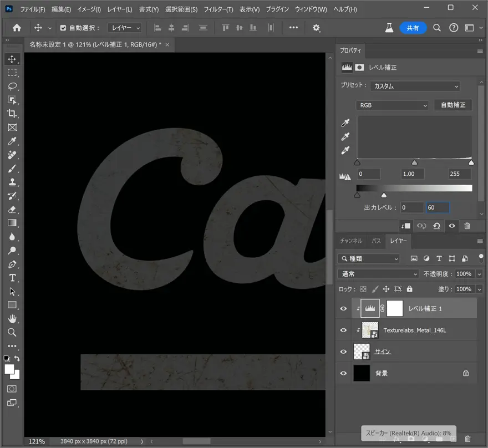This screenshot has width=488, height=448.
Task: Toggle clip adjustment to layer button
Action: coord(406,226)
